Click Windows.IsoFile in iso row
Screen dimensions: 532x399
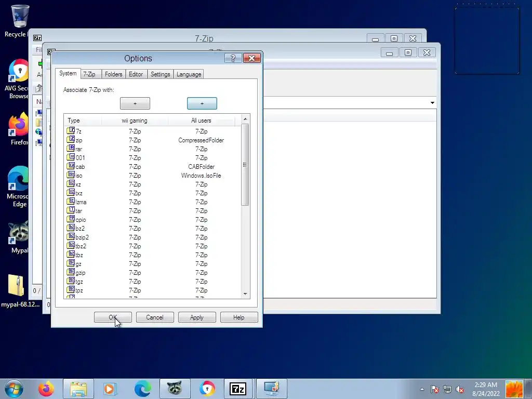tap(201, 176)
